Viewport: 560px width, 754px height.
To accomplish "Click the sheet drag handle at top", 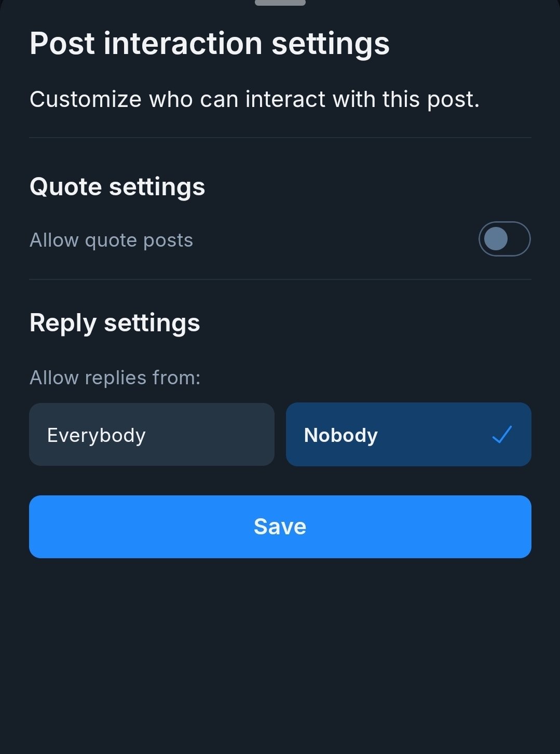I will (280, 3).
